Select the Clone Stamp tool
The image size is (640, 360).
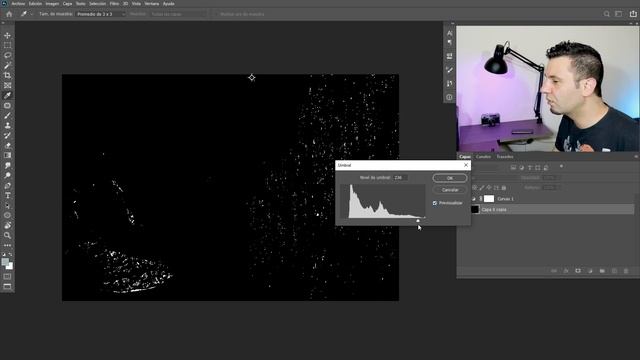[x=7, y=125]
